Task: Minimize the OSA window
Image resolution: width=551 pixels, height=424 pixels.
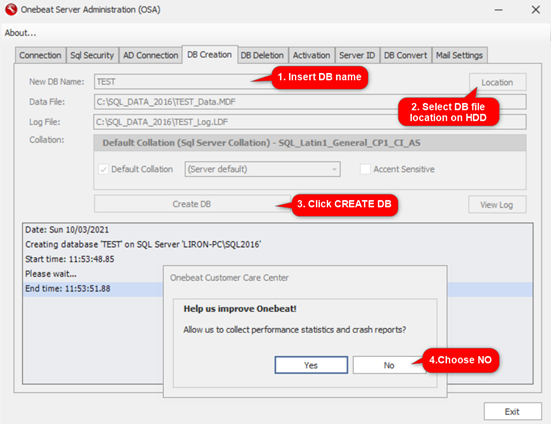Action: pyautogui.click(x=498, y=10)
